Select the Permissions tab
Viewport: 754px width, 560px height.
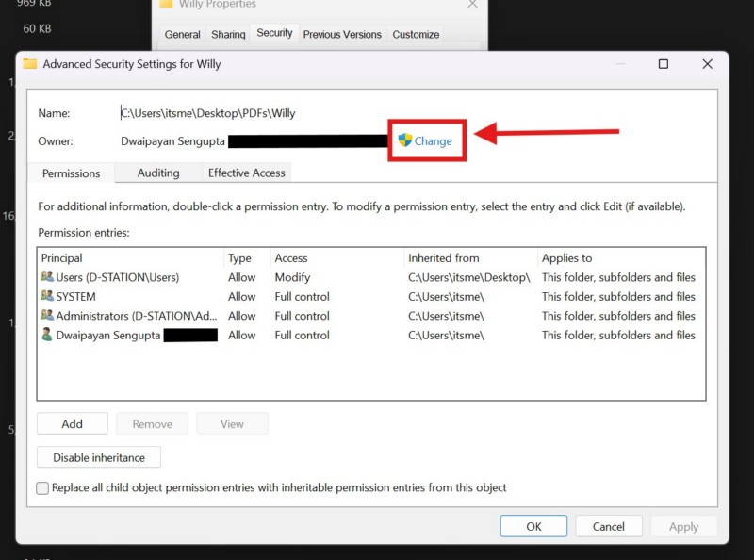click(x=71, y=173)
